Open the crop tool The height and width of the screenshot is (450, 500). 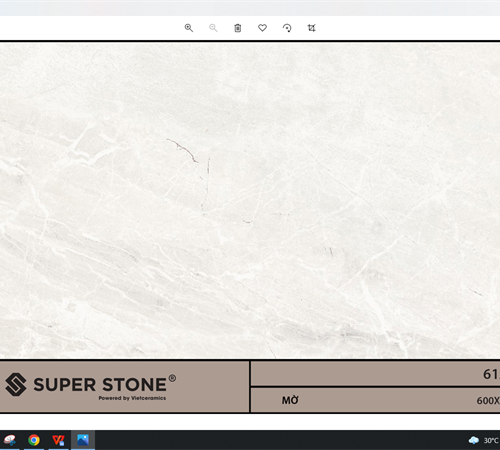311,28
